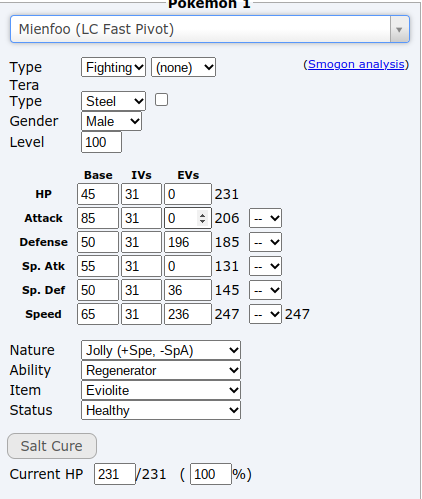The width and height of the screenshot is (422, 499).
Task: Click the Speed IVs field
Action: 141,314
